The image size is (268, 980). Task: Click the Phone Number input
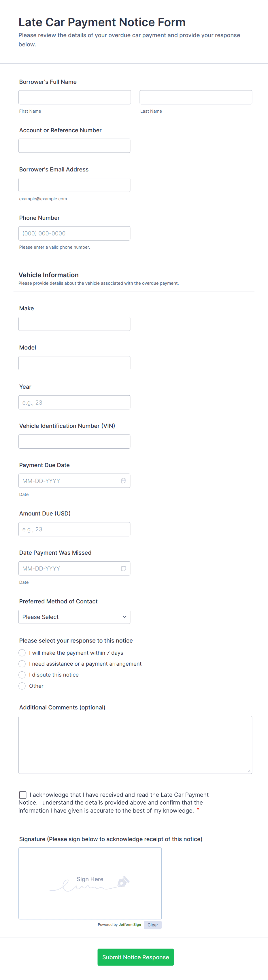pos(74,234)
